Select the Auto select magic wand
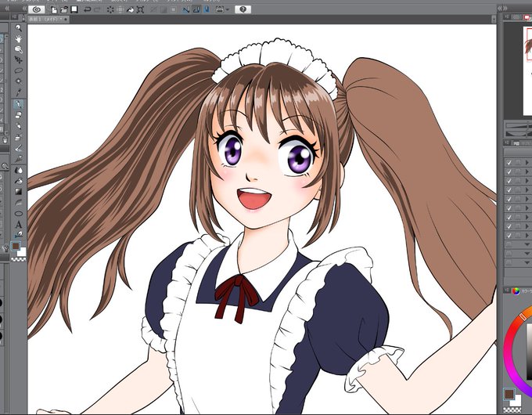 (18, 81)
